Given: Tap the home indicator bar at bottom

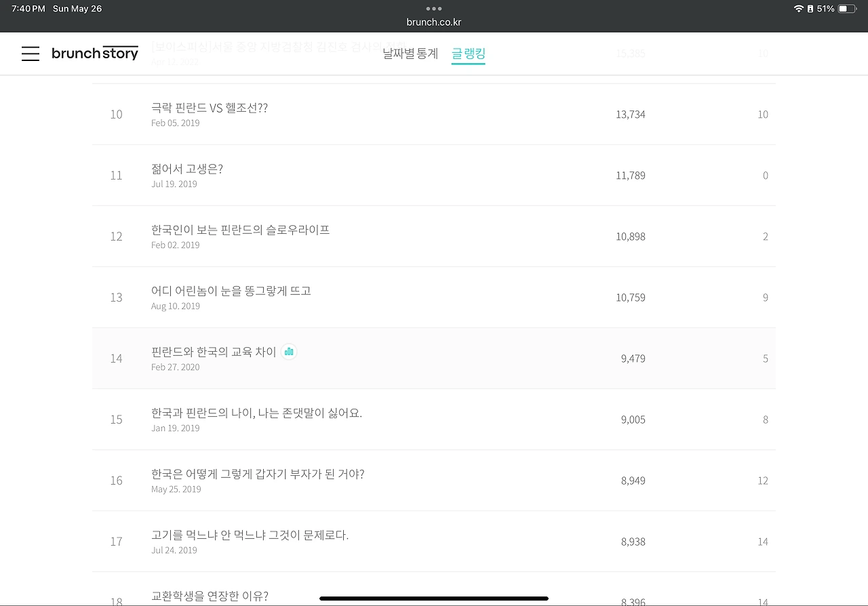Looking at the screenshot, I should tap(434, 599).
